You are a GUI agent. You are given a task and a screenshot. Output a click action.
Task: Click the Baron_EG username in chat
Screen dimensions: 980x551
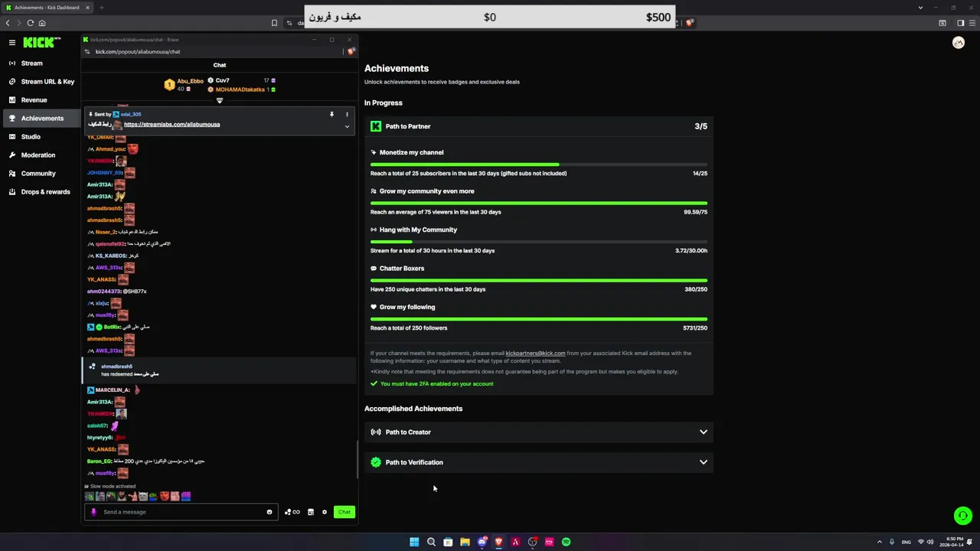[99, 461]
